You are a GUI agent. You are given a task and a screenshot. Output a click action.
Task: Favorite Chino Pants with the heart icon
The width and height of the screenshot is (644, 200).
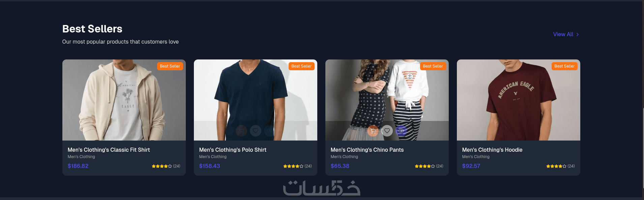coord(387,131)
